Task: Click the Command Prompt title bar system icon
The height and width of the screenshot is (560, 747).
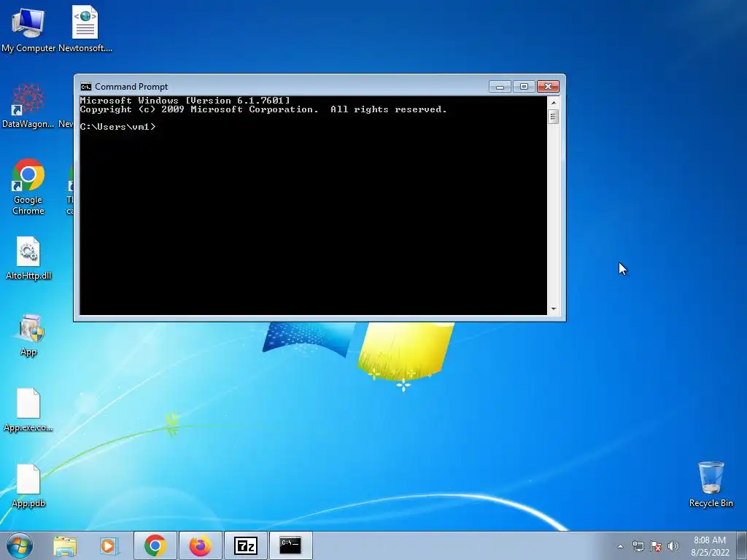Action: (86, 87)
